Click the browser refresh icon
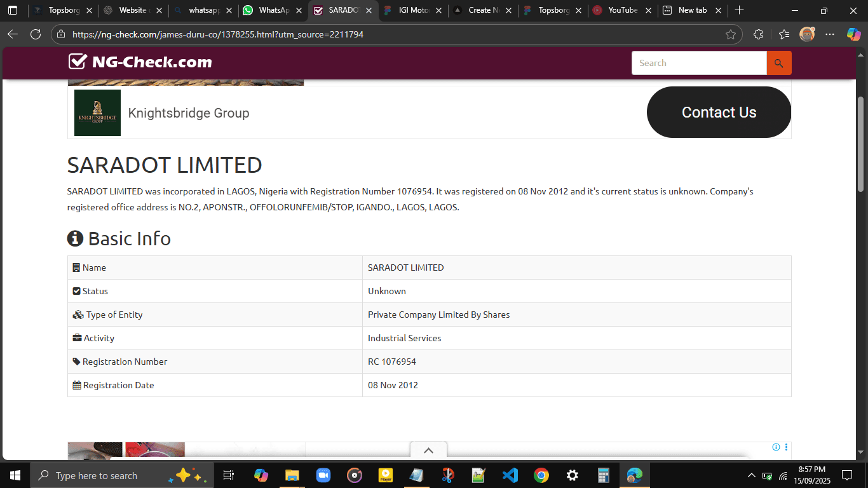Screen dimensions: 868x488 point(36,34)
